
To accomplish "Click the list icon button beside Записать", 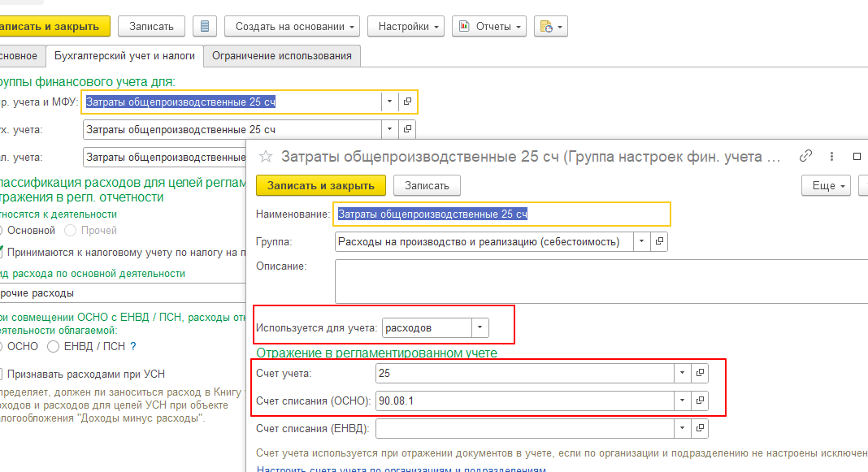I will tap(204, 26).
